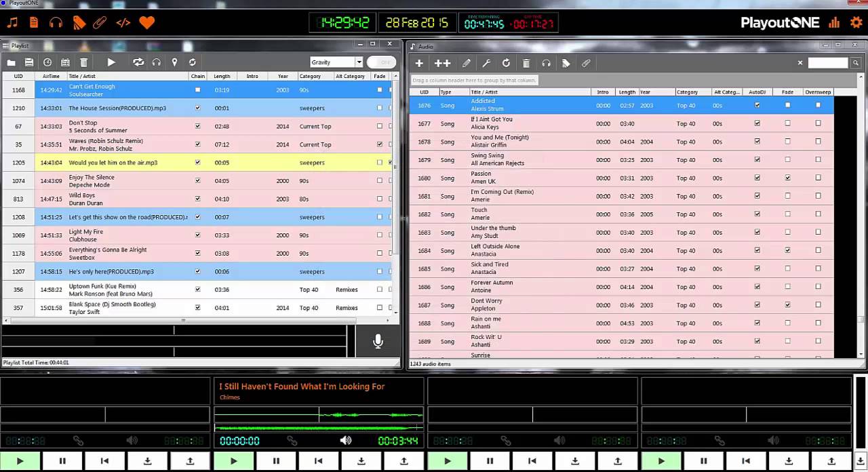Sort the playlist by AirTime column header

(52, 77)
